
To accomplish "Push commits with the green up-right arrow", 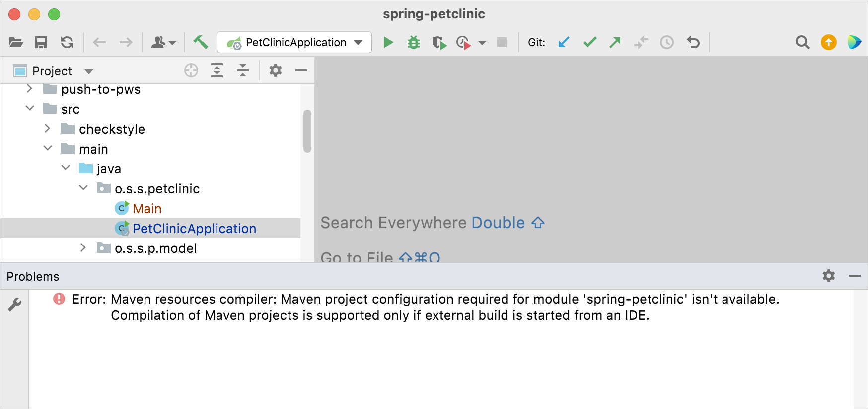I will (615, 43).
